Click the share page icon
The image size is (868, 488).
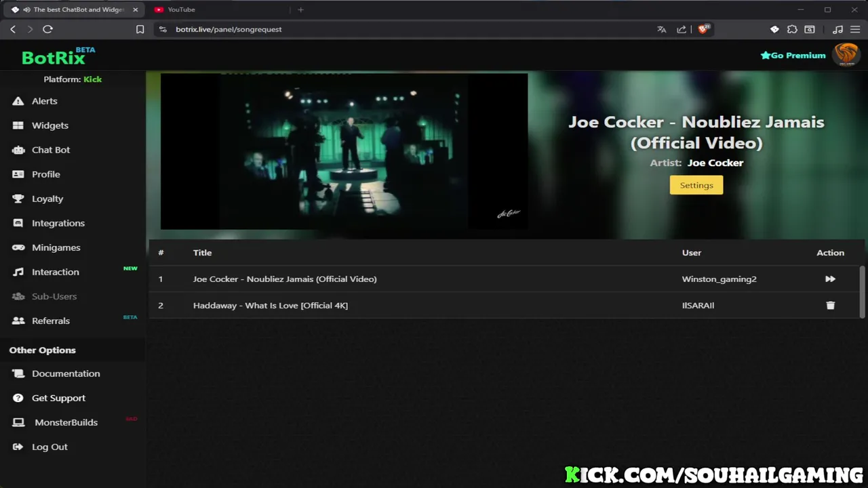[x=682, y=29]
